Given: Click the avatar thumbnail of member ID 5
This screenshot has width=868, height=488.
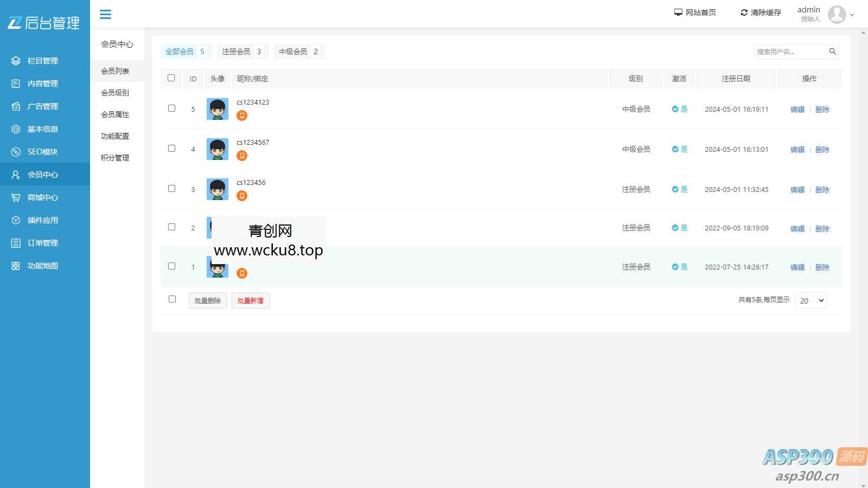Looking at the screenshot, I should 218,108.
